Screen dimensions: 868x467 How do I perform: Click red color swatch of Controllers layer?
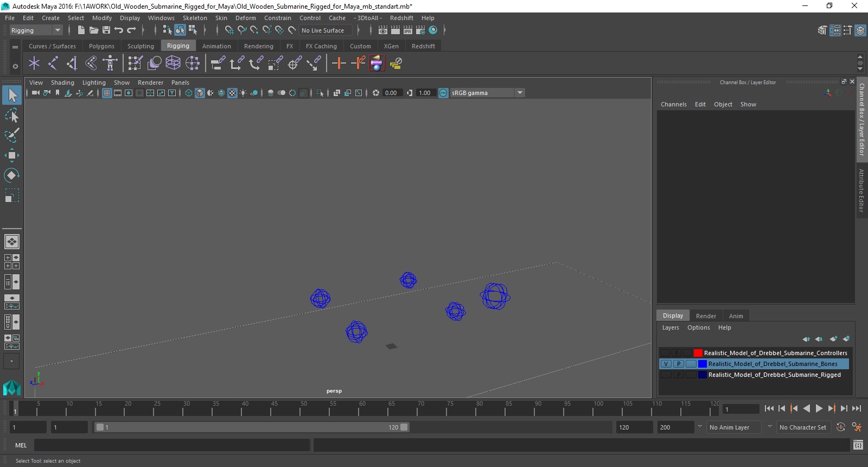coord(698,353)
